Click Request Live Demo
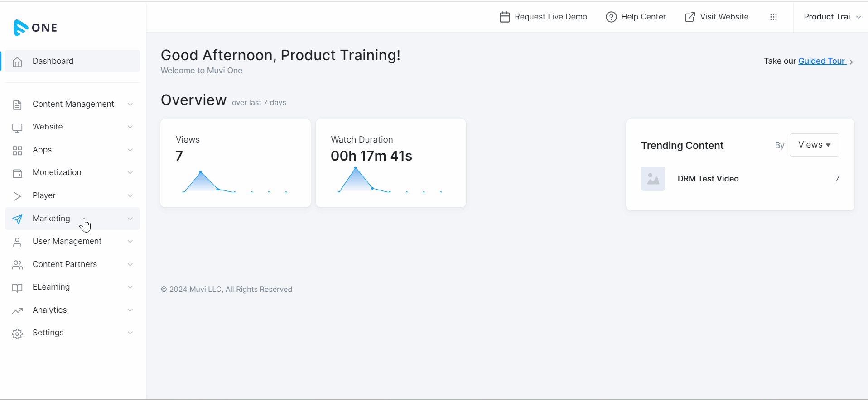The width and height of the screenshot is (868, 400). coord(543,17)
